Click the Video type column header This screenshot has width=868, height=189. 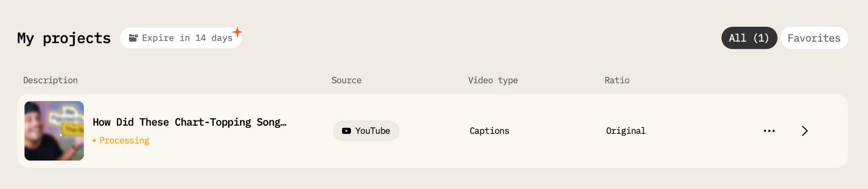click(x=493, y=80)
